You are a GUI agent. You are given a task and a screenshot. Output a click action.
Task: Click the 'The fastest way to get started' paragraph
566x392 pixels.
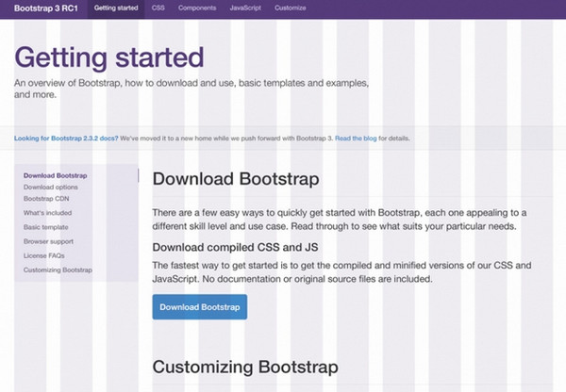click(x=341, y=272)
